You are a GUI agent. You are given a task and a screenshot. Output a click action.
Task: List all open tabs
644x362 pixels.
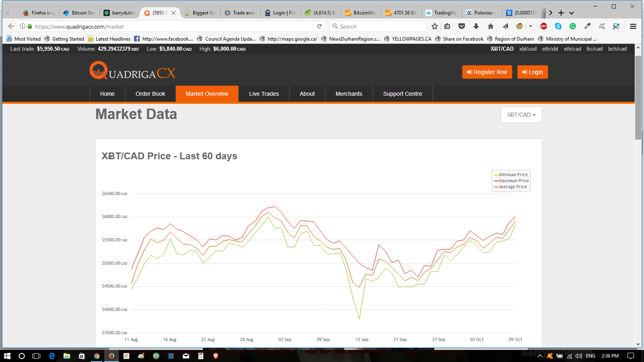(572, 13)
